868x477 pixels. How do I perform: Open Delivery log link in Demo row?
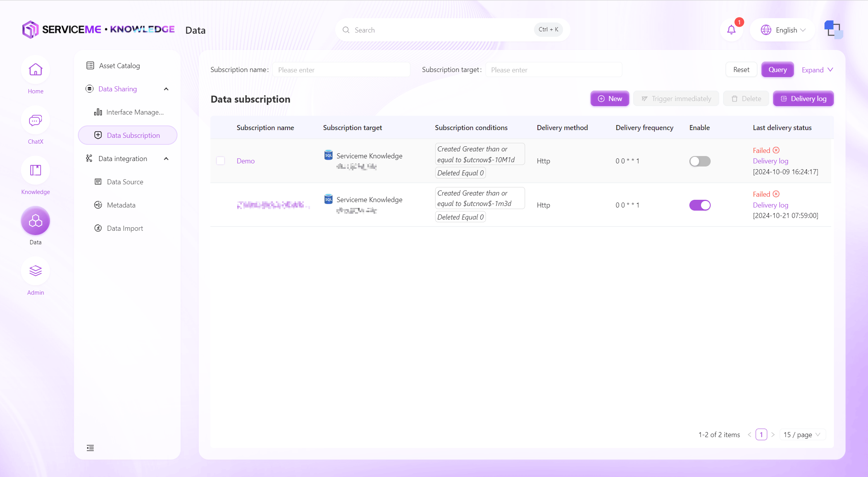pyautogui.click(x=770, y=161)
